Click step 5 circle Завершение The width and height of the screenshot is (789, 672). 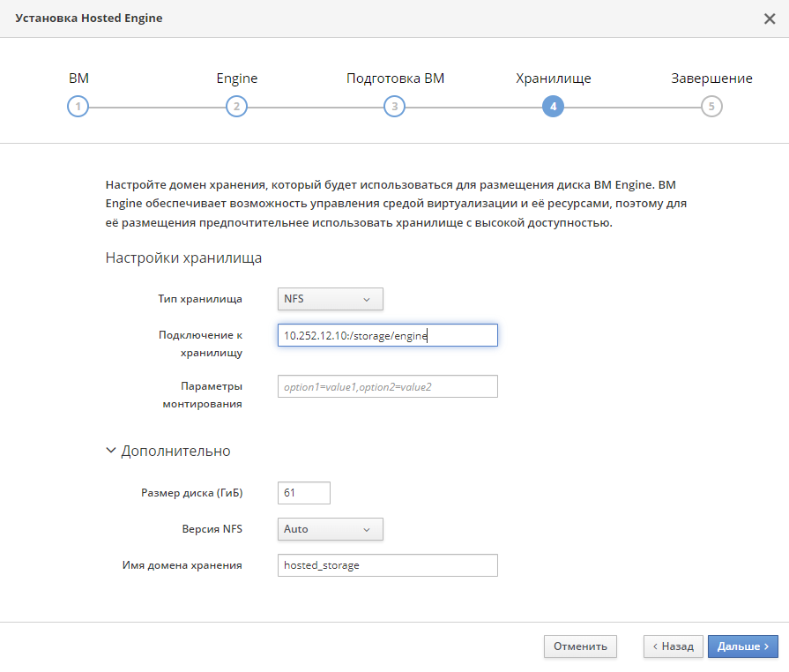point(711,106)
